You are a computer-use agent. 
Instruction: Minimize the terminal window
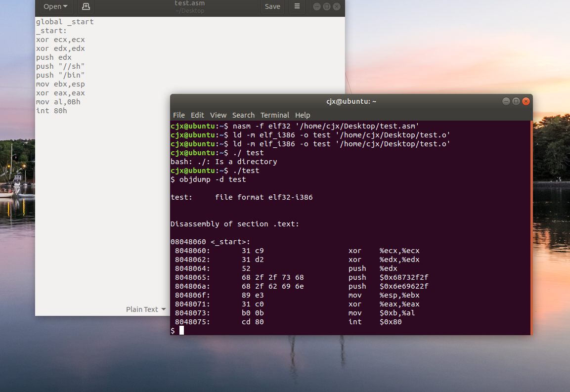[x=506, y=101]
